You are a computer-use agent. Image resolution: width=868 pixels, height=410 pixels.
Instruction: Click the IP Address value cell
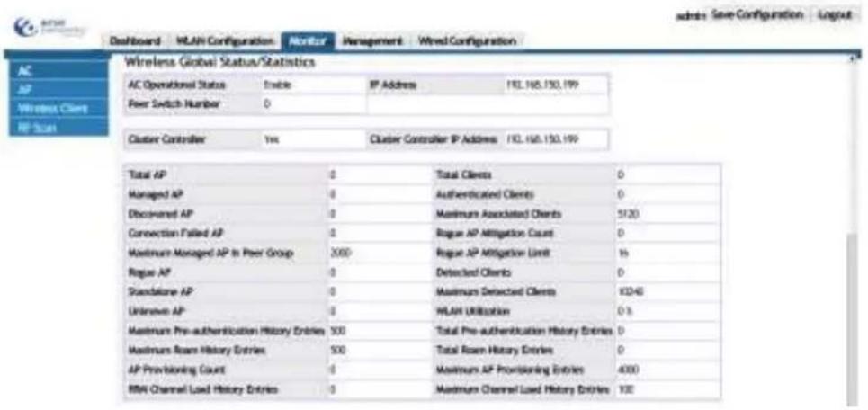[x=555, y=85]
